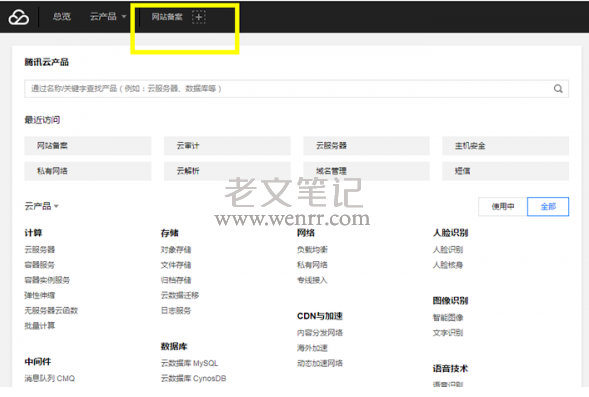Viewport: 589px width, 397px height.
Task: Switch to the 使用中 tab
Action: click(x=503, y=207)
